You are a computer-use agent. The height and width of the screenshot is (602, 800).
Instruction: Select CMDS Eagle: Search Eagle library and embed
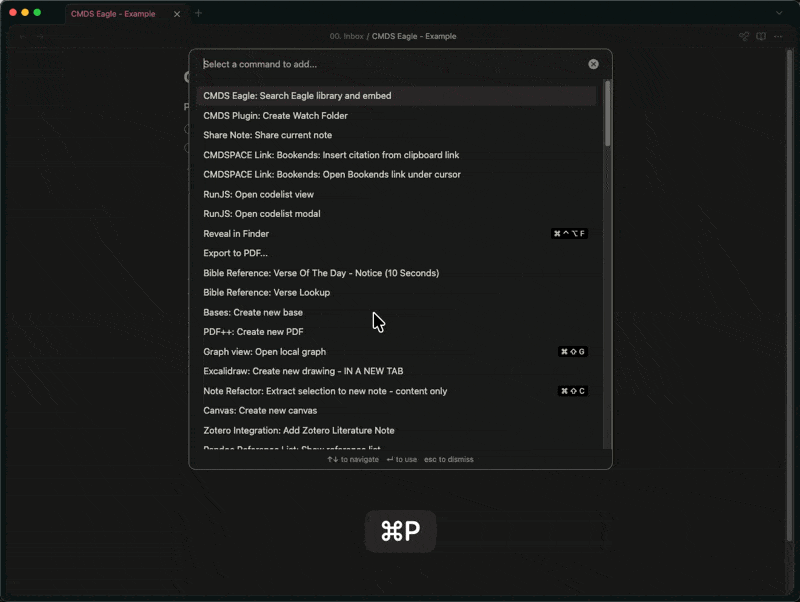396,96
